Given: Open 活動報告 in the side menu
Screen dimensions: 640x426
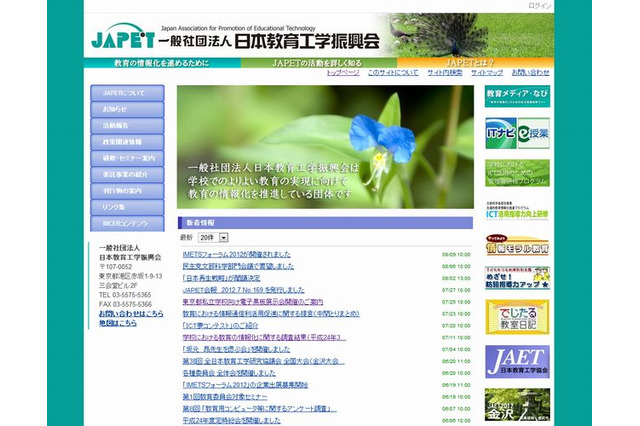Looking at the screenshot, I should click(127, 126).
